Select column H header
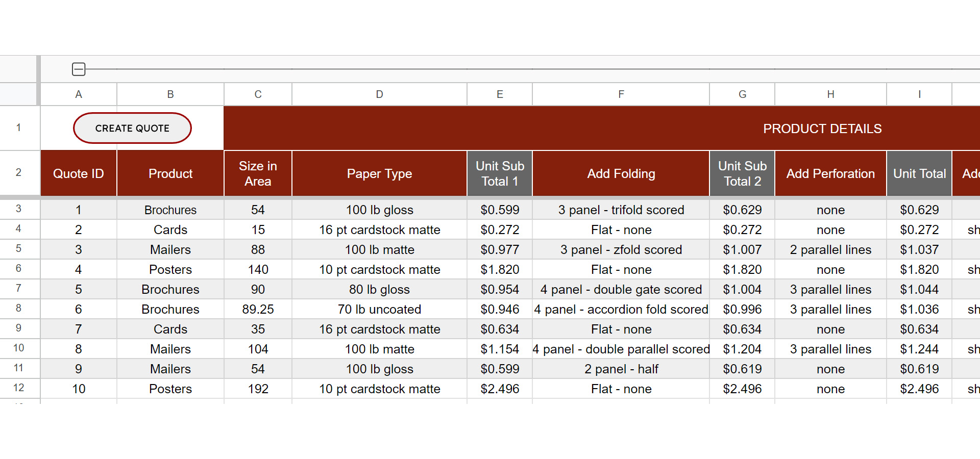980x459 pixels. pyautogui.click(x=830, y=94)
